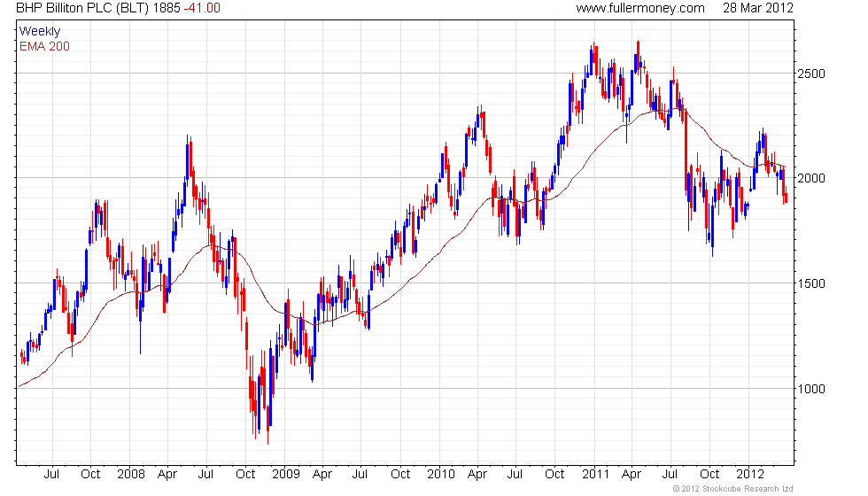
Task: Click the Jul label between 2009 and 2010
Action: click(360, 475)
